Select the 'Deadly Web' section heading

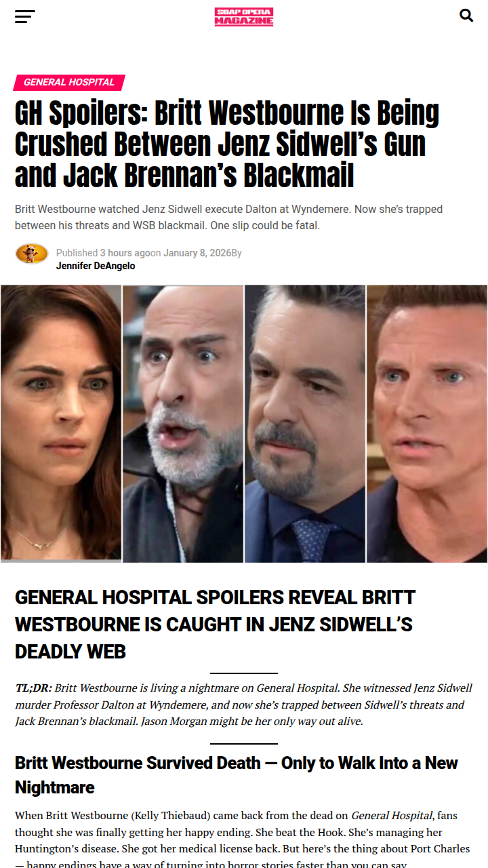click(215, 625)
